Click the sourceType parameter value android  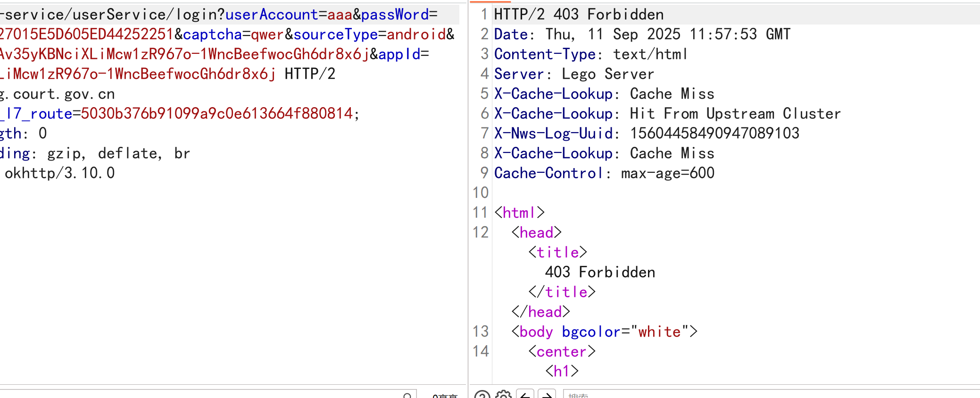point(416,34)
